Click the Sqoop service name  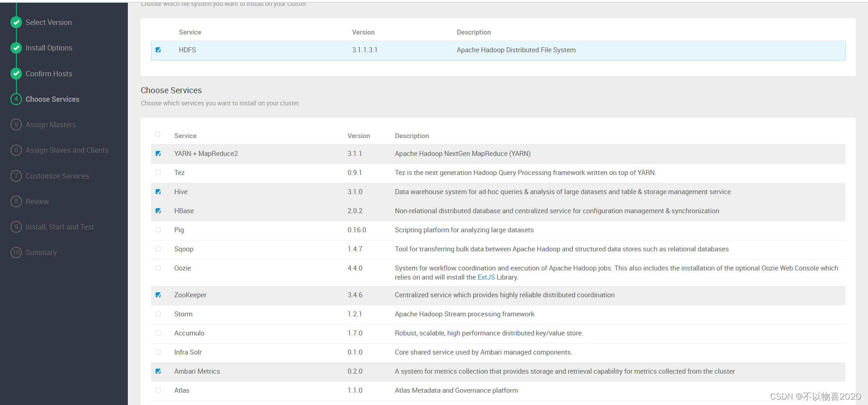point(184,249)
